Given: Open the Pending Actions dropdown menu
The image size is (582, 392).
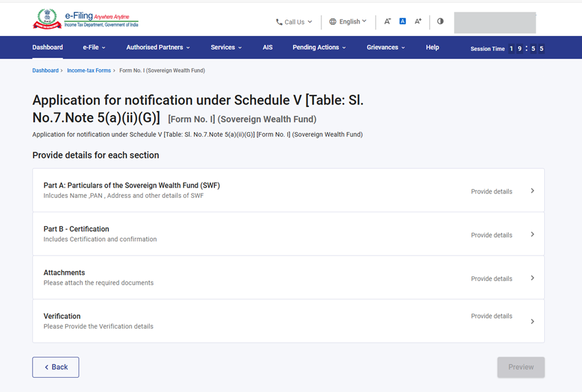Looking at the screenshot, I should [x=319, y=48].
